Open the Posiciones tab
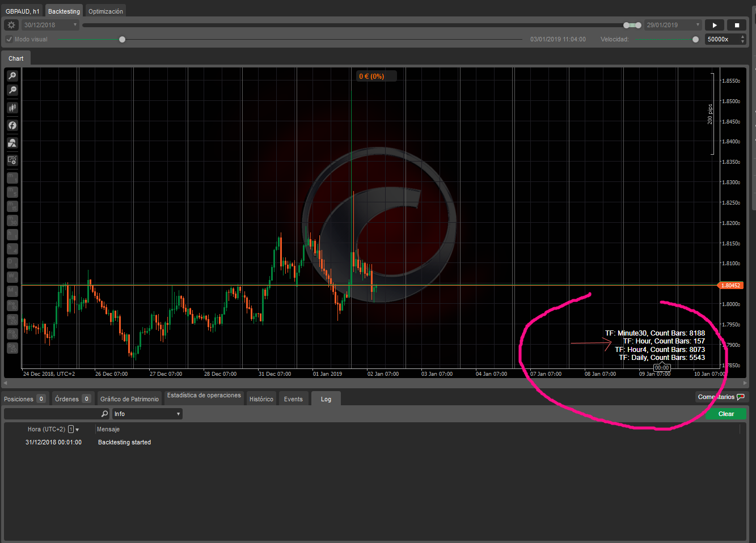 pyautogui.click(x=24, y=399)
